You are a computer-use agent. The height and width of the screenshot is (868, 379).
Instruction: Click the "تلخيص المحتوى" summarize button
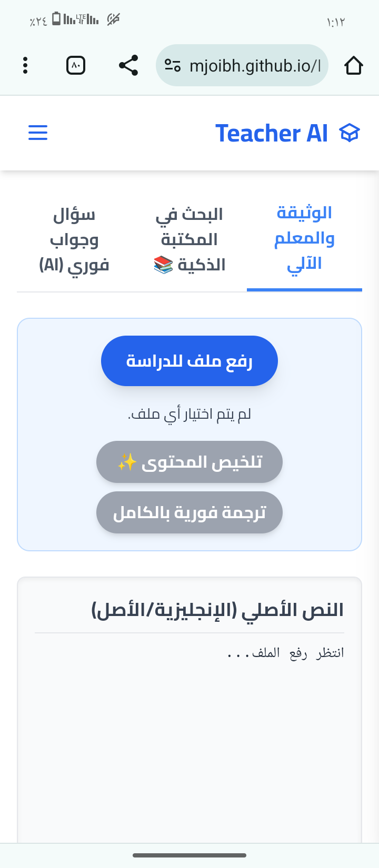pos(189,462)
